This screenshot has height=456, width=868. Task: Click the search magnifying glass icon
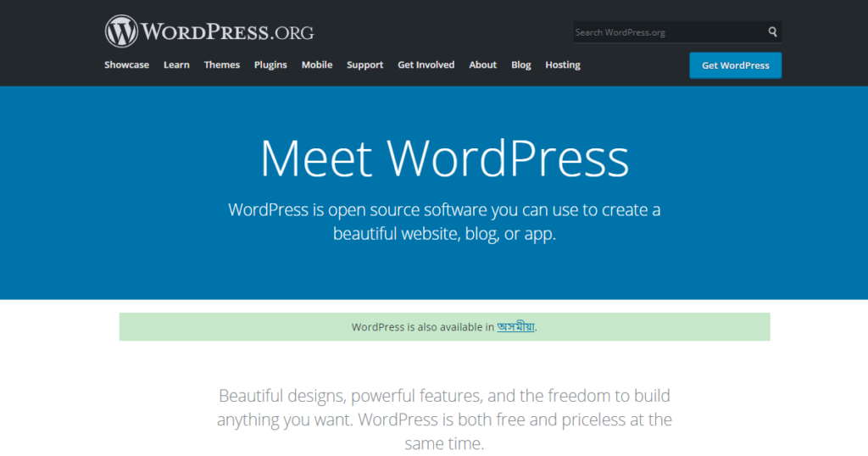click(x=772, y=32)
